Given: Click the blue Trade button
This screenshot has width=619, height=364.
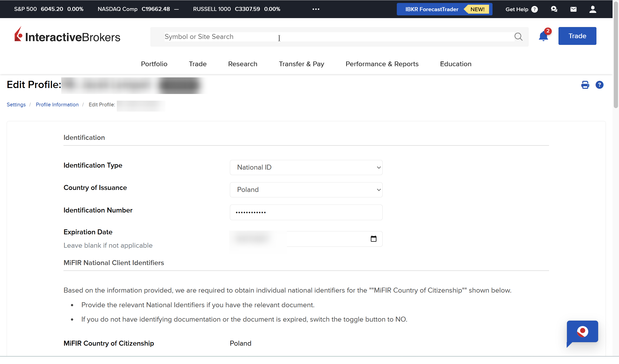Looking at the screenshot, I should [577, 36].
